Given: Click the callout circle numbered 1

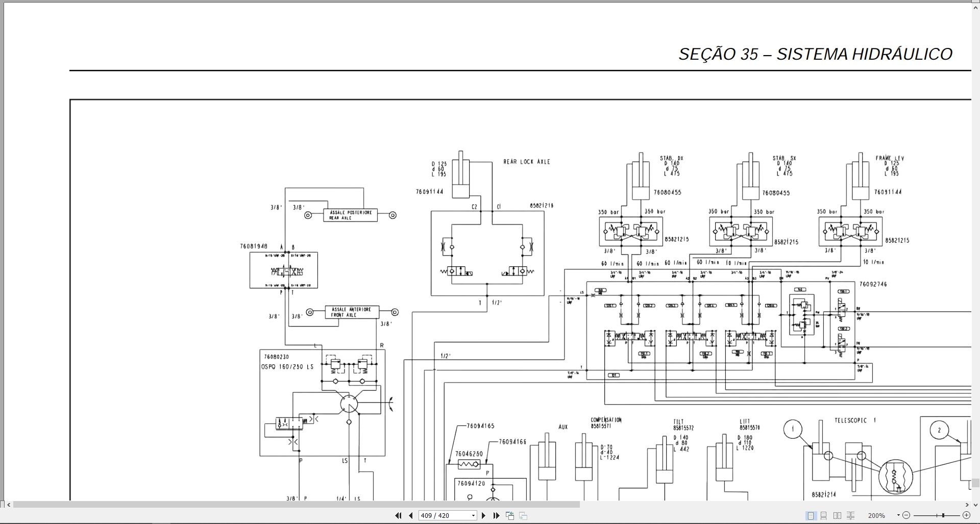Looking at the screenshot, I should point(793,429).
